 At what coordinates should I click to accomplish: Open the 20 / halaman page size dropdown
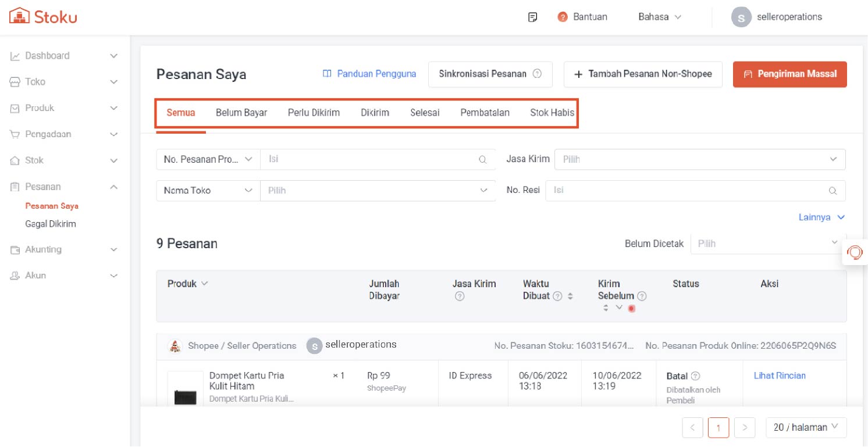click(x=806, y=427)
